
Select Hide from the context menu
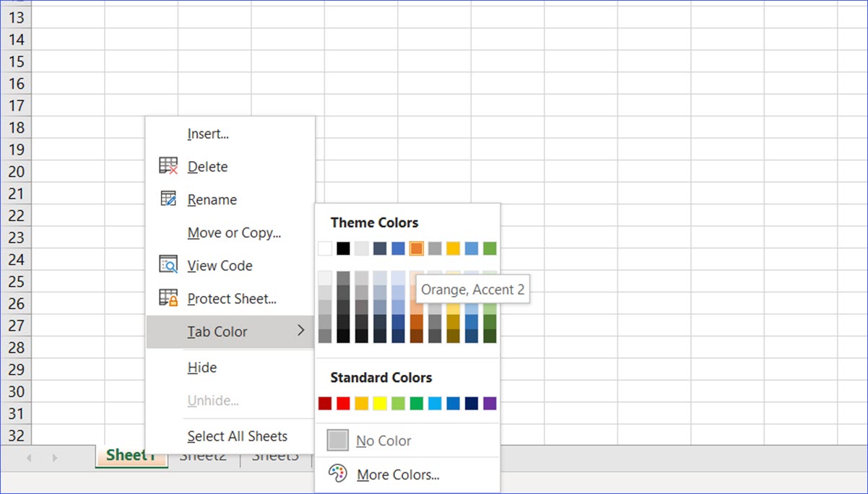tap(201, 367)
